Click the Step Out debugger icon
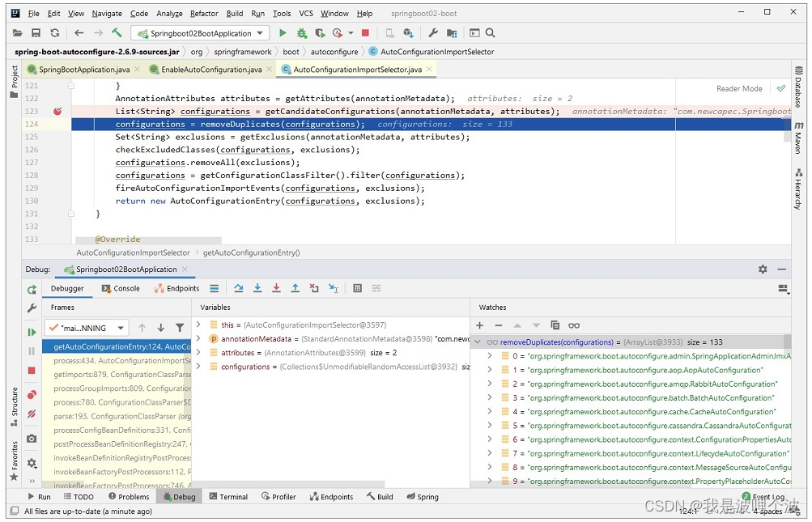 point(295,288)
